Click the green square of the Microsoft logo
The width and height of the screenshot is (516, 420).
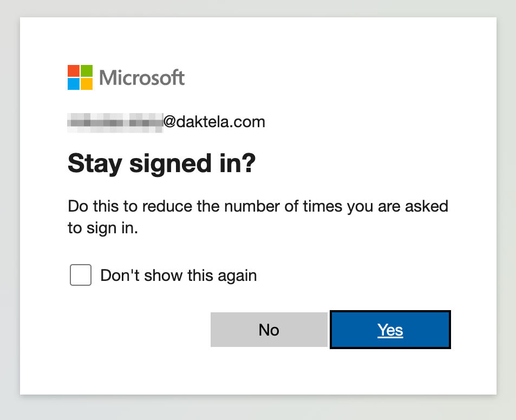tap(86, 71)
